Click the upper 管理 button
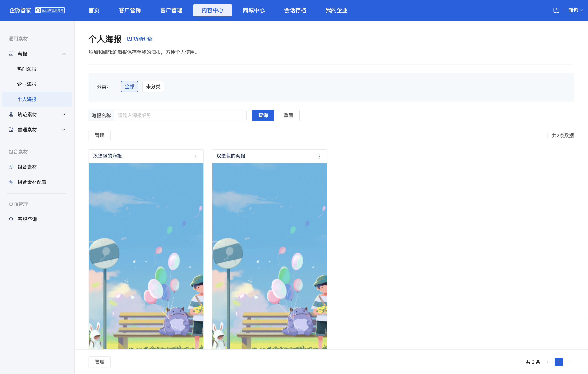Image resolution: width=588 pixels, height=374 pixels. (x=99, y=135)
